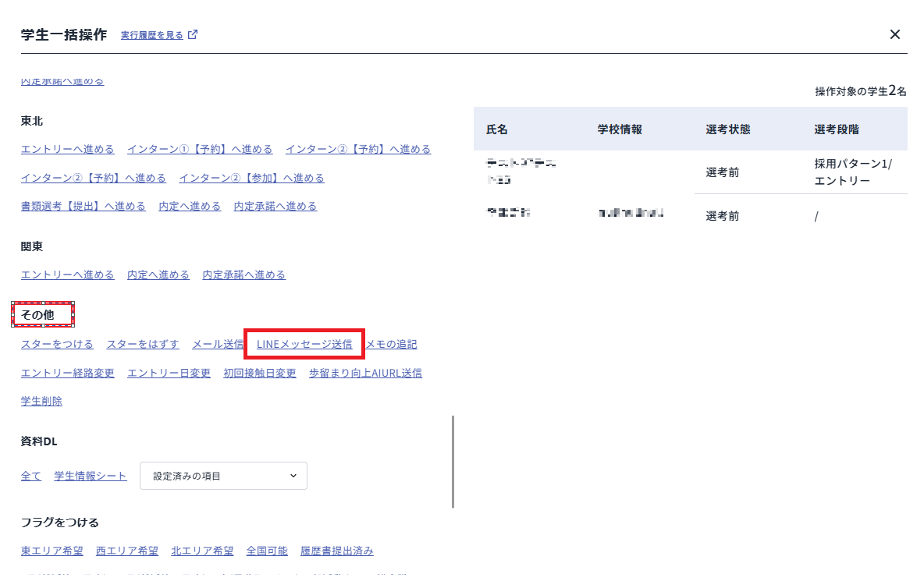This screenshot has width=924, height=581.
Task: Click 歩留まり向上AIURL送信
Action: (x=365, y=373)
